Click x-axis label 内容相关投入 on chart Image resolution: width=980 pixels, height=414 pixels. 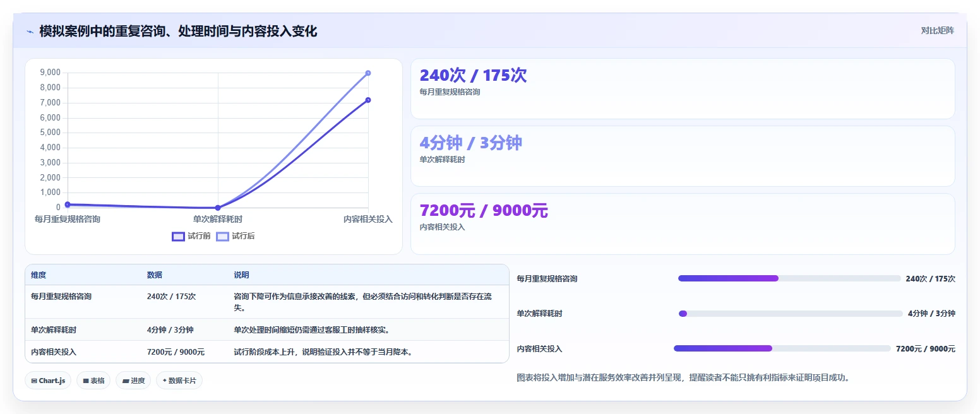(368, 219)
